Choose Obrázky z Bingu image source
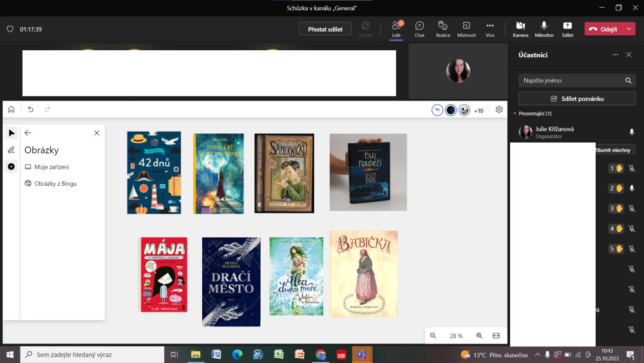This screenshot has width=644, height=363. pos(50,183)
